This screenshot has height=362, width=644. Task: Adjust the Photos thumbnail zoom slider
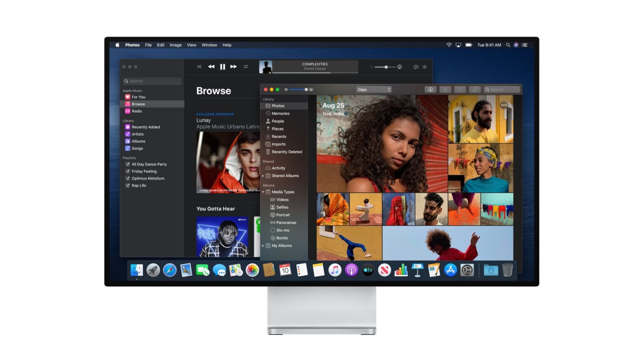(306, 90)
